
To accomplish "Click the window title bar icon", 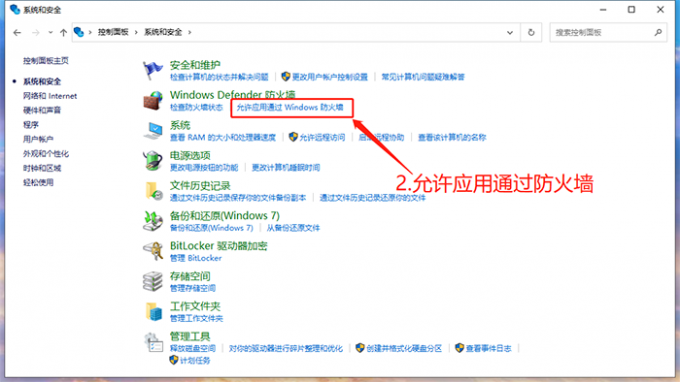I will [15, 9].
